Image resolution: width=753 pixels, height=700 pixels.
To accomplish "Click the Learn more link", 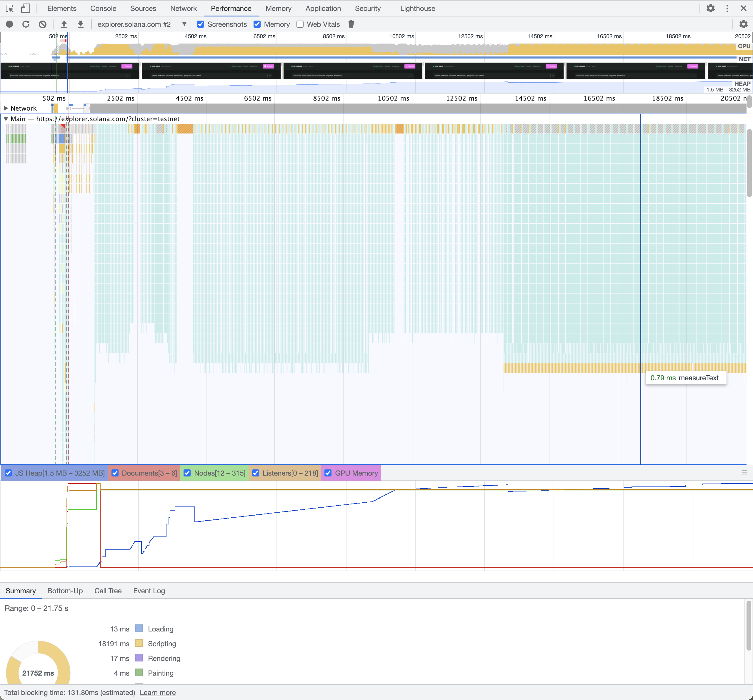I will (x=158, y=692).
